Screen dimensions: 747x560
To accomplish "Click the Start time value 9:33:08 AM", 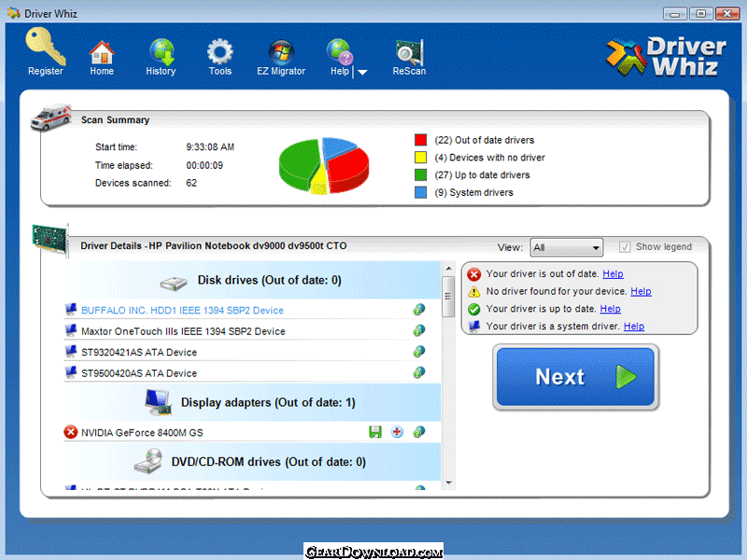I will tap(210, 147).
